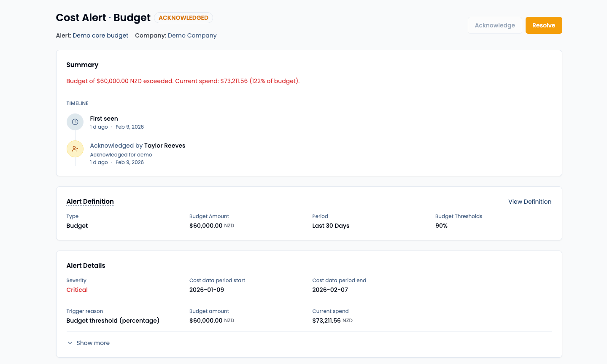Screen dimensions: 607x364
Task: Click the Resolve button
Action: (543, 25)
